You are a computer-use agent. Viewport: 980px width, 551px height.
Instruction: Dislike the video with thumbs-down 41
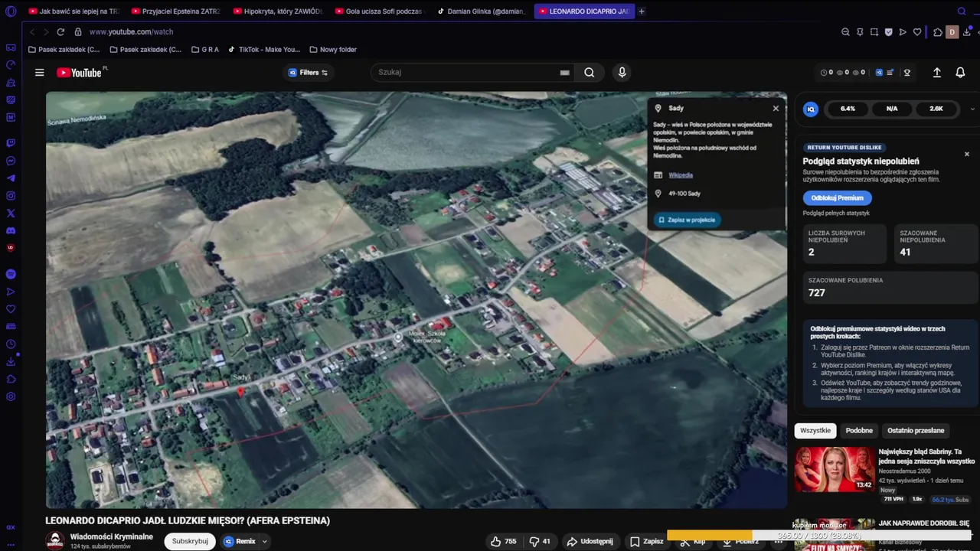[541, 541]
